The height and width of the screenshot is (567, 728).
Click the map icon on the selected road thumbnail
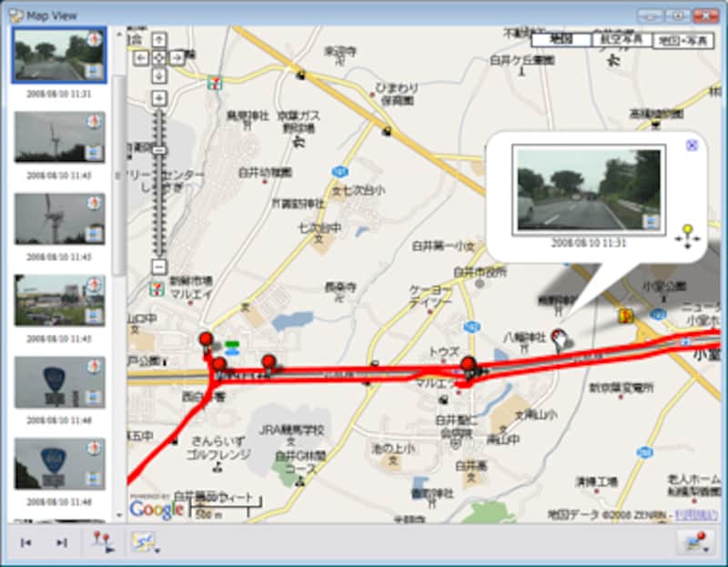point(94,71)
